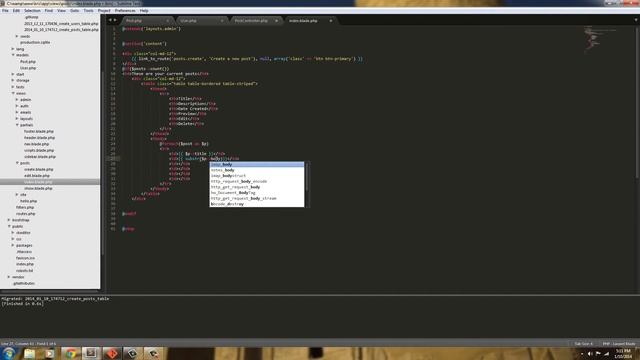
Task: Open filters.php in the sidebar
Action: click(x=25, y=207)
